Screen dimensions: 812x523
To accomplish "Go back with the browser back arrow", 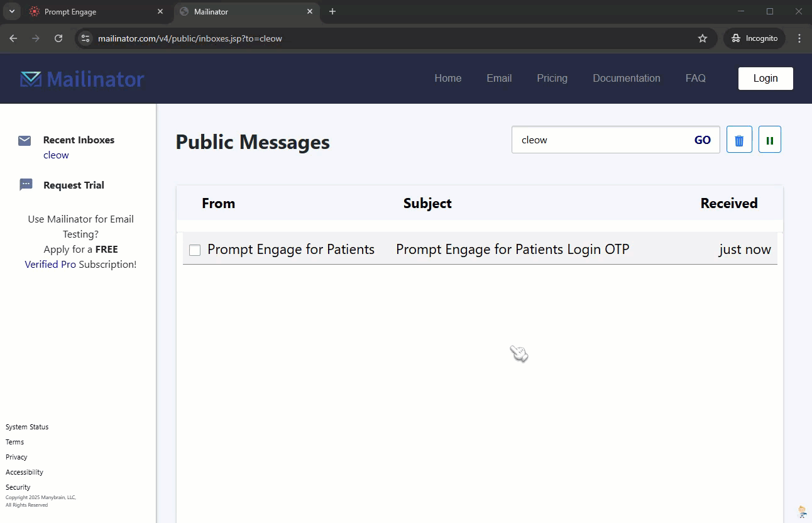I will 13,38.
